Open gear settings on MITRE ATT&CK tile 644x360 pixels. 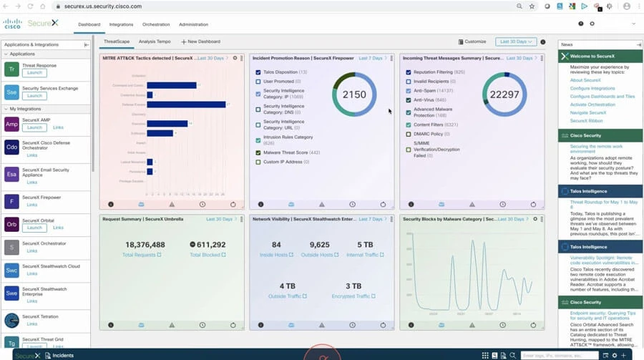click(235, 58)
